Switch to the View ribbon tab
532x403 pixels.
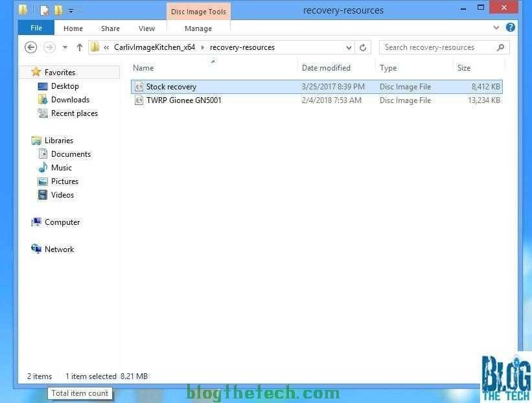pos(146,29)
